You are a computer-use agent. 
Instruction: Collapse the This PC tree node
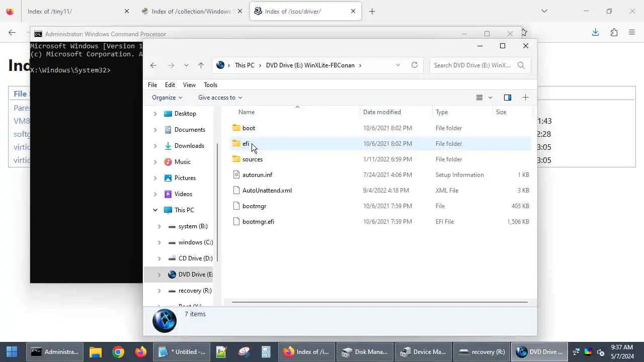[155, 210]
